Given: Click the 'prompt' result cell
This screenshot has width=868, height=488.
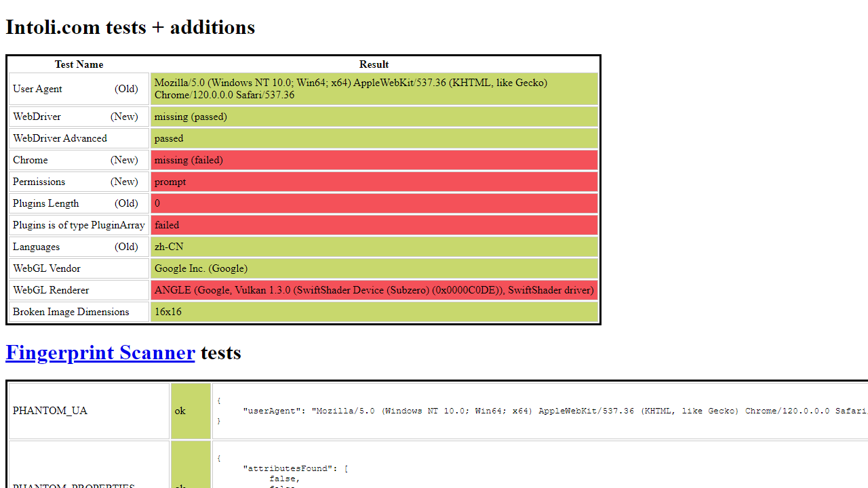Looking at the screenshot, I should tap(374, 182).
